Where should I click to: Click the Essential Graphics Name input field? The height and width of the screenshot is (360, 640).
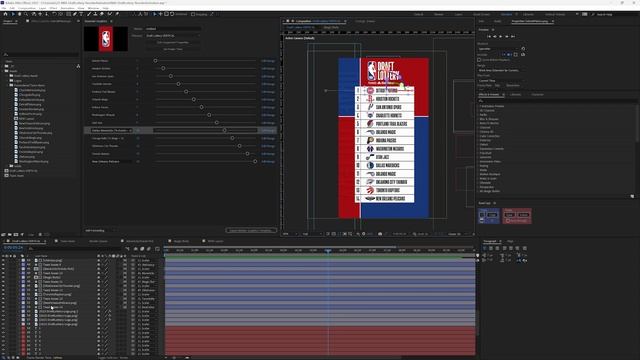coord(173,29)
